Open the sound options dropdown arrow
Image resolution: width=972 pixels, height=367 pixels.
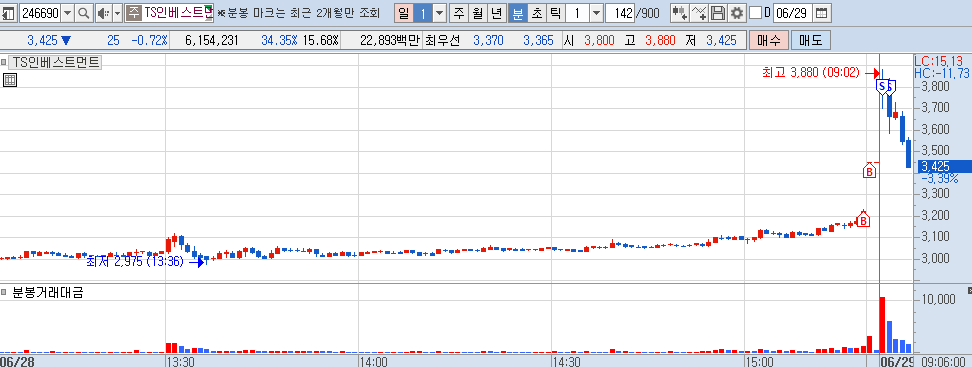(117, 13)
